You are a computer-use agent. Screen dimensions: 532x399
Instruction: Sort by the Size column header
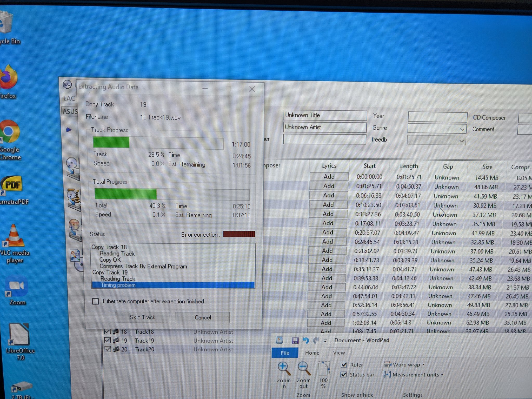point(487,167)
